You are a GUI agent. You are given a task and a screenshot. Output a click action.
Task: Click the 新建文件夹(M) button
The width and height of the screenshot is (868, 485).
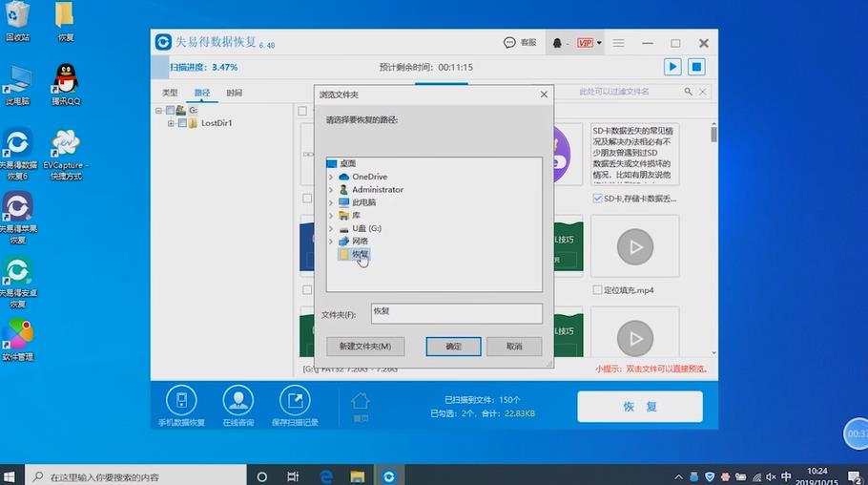(365, 347)
